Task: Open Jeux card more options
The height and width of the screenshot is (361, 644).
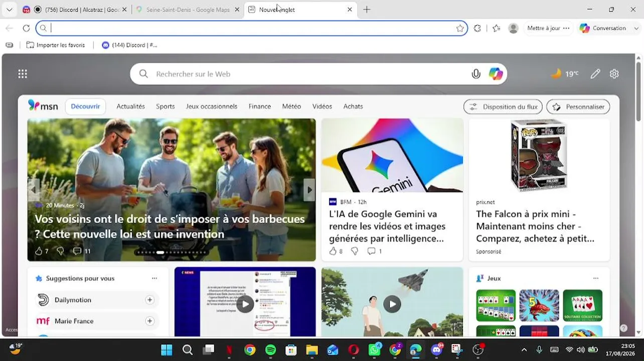Action: coord(596,278)
